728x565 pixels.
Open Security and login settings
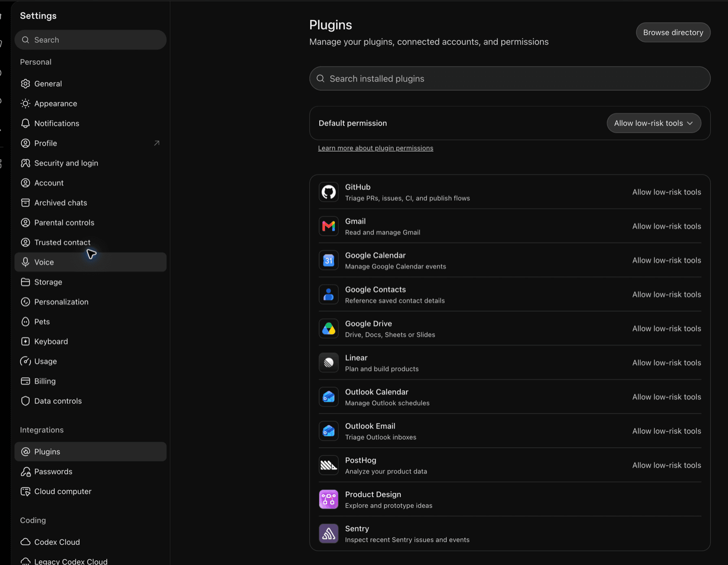[x=90, y=163]
